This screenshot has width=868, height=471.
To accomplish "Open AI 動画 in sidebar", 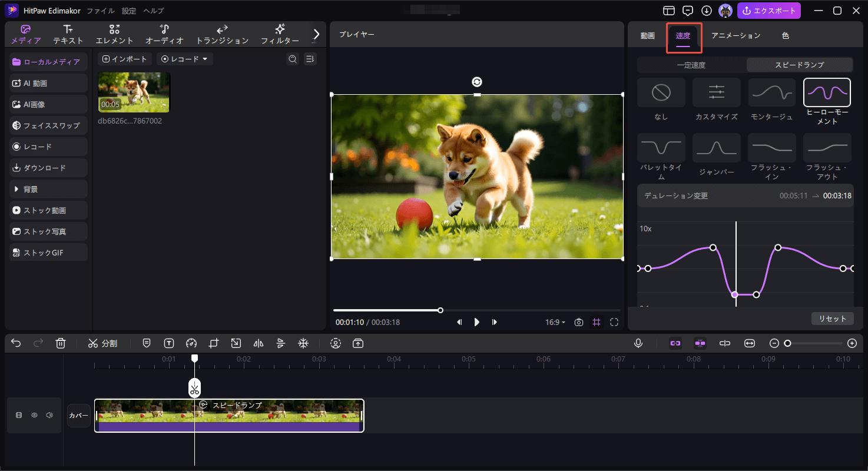I will [x=49, y=83].
